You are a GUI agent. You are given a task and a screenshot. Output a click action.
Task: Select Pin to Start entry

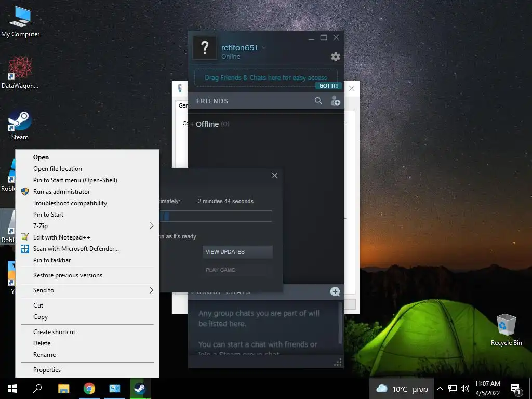click(87, 215)
